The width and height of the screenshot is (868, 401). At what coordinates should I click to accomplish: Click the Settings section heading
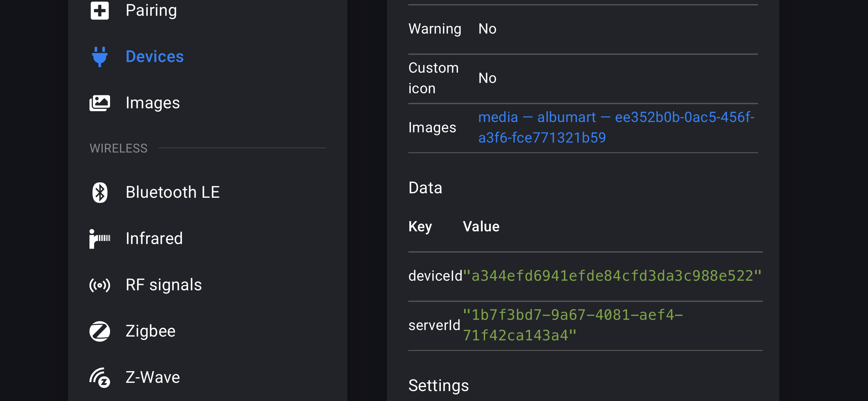click(438, 386)
